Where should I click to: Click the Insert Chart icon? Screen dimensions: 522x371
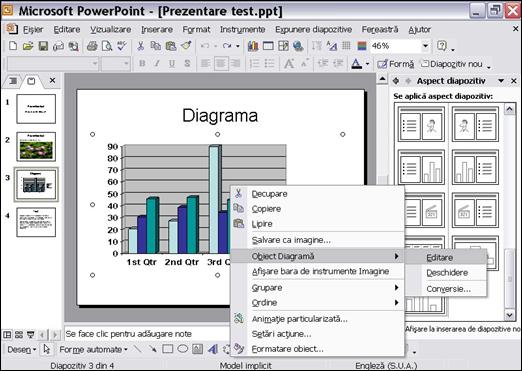pyautogui.click(x=253, y=46)
